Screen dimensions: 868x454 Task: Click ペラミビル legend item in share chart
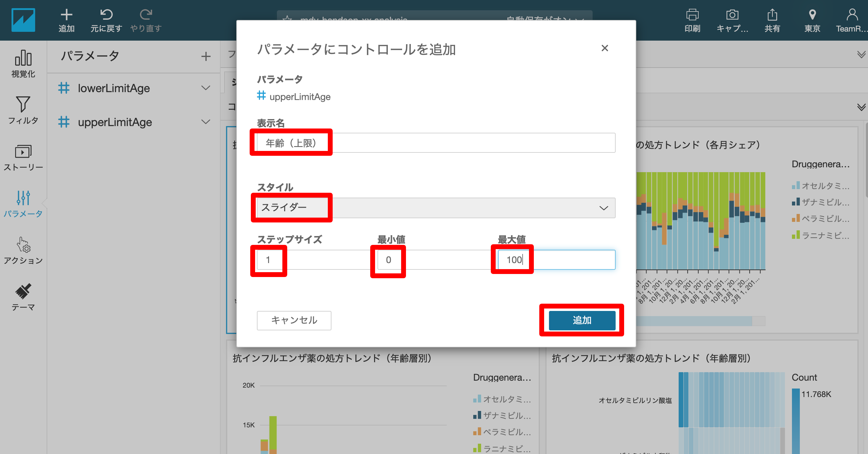[821, 219]
